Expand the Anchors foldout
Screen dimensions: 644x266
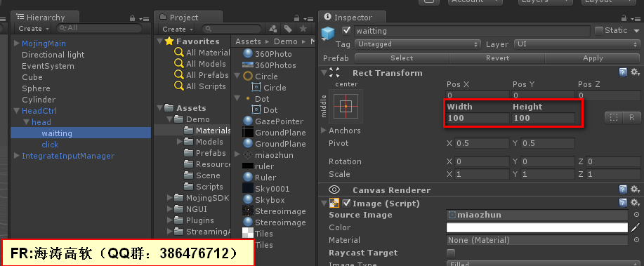tap(324, 130)
